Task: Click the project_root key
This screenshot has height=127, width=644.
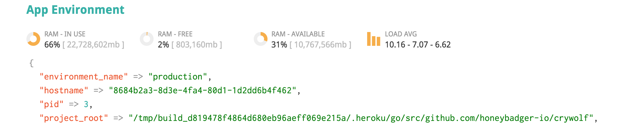Action: 74,118
